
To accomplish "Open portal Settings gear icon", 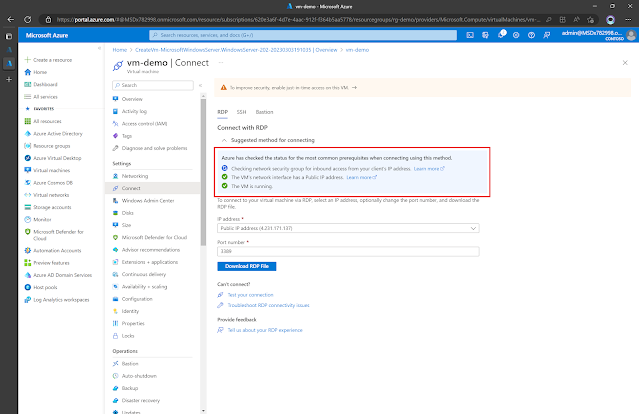I will pos(516,35).
